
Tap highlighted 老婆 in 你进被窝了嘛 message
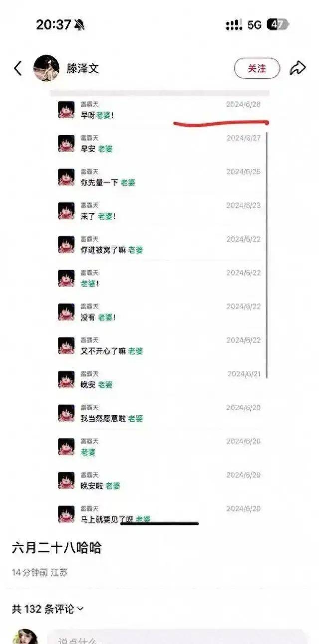(x=136, y=250)
